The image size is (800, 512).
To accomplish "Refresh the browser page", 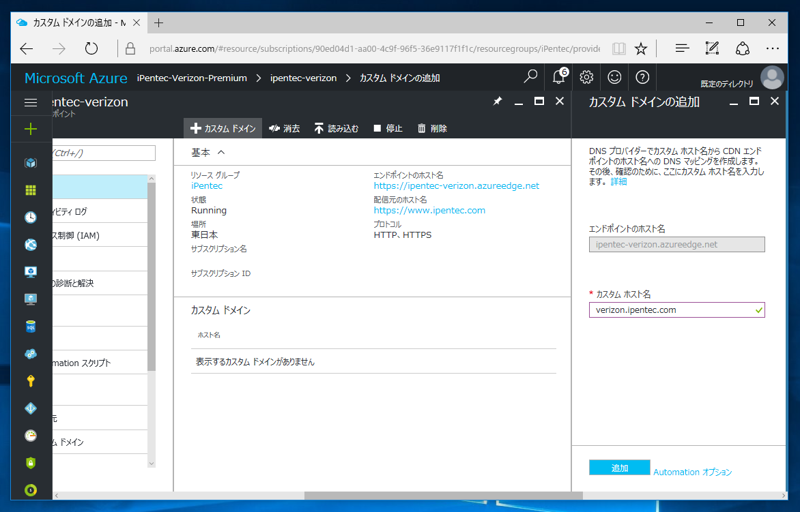I will 91,49.
